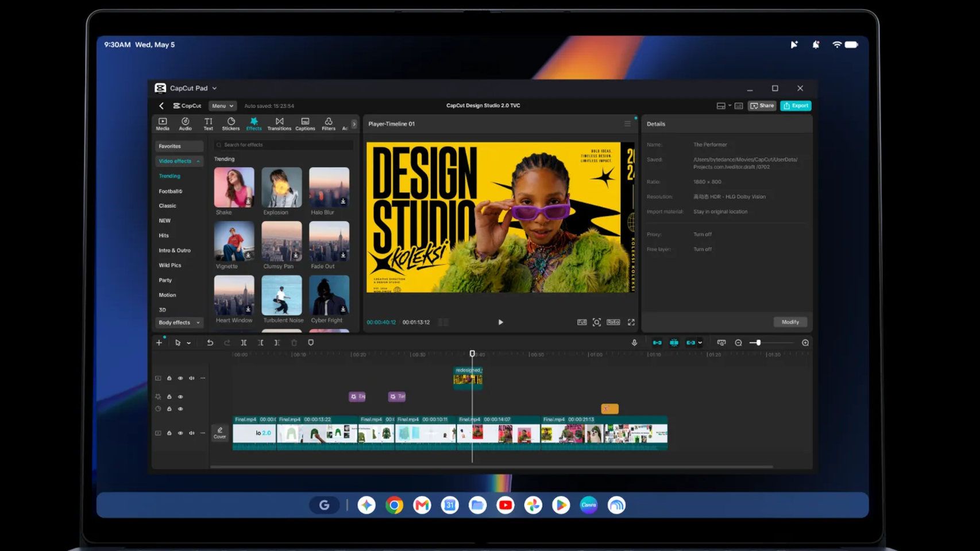Image resolution: width=980 pixels, height=551 pixels.
Task: Download the Halo Blur effect
Action: (343, 201)
